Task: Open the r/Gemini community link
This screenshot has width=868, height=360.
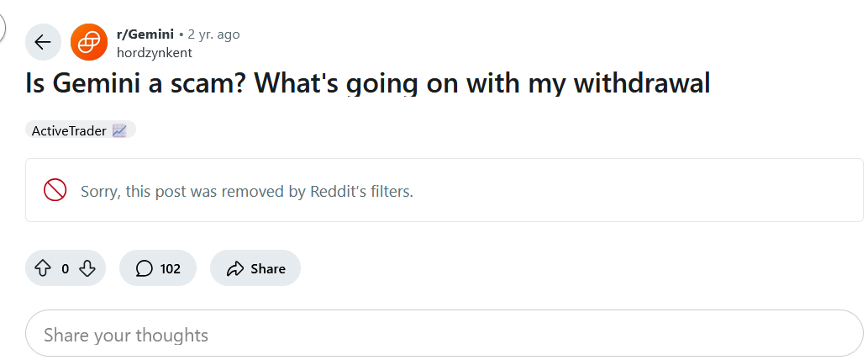Action: (145, 34)
